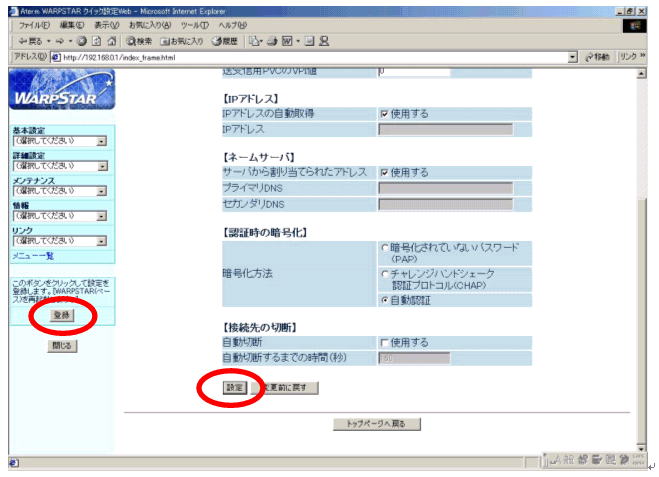Enable the 自動切断 使用する checkbox
Image resolution: width=659 pixels, height=477 pixels.
(x=384, y=342)
